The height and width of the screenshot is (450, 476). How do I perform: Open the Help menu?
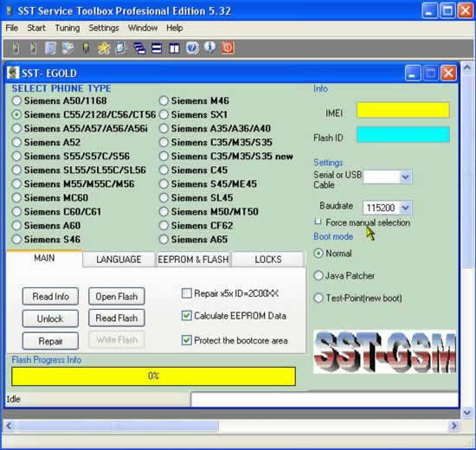click(175, 28)
